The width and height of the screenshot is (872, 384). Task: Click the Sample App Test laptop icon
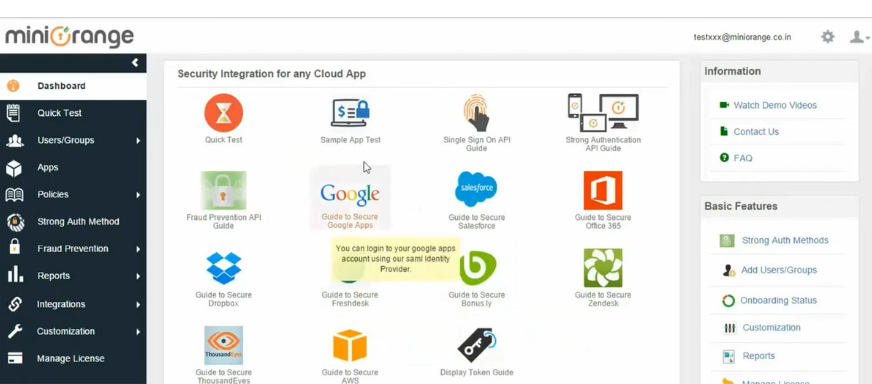pyautogui.click(x=350, y=112)
